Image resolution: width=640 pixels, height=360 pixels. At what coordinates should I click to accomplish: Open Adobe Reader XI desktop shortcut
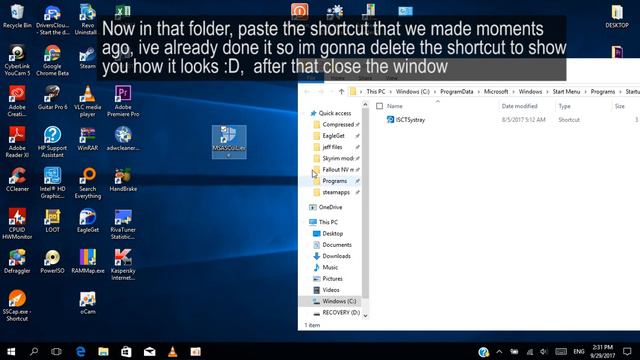[x=17, y=142]
